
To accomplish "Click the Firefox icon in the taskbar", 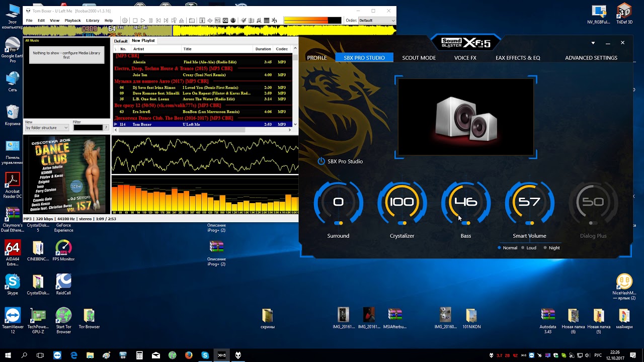I will point(189,355).
